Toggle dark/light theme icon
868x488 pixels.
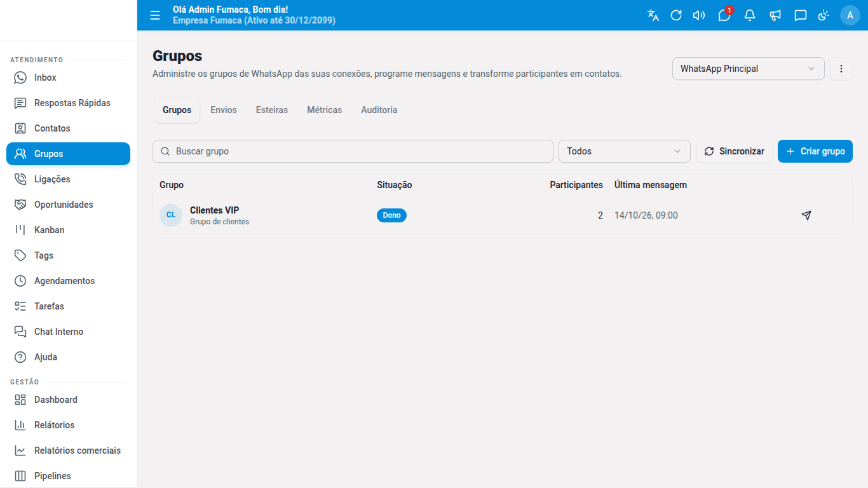[x=824, y=15]
